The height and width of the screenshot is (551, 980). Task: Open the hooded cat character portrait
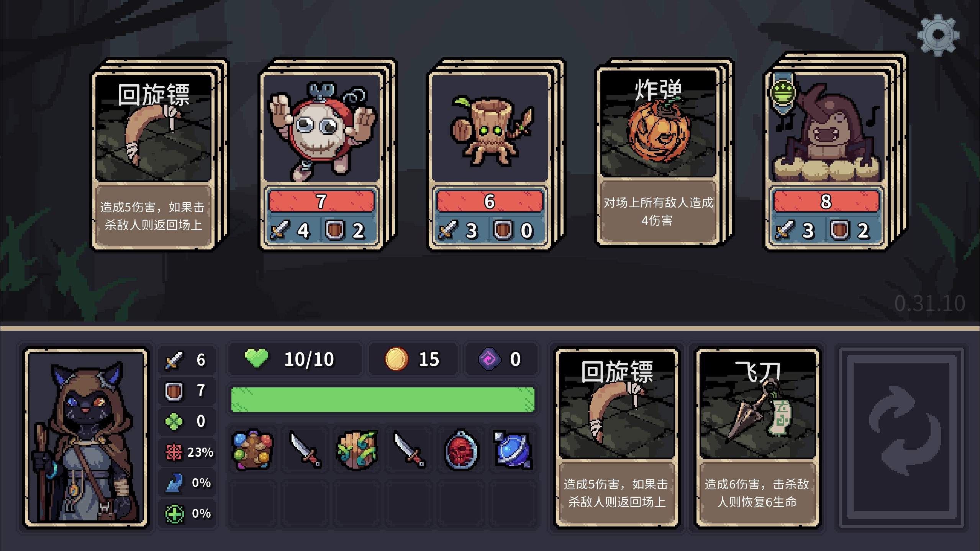pos(86,438)
